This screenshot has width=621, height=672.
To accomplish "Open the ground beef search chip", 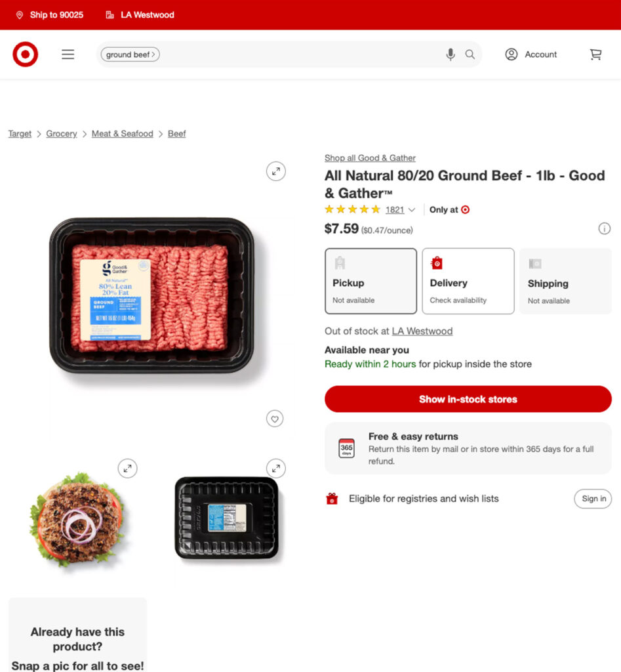I will [x=130, y=54].
